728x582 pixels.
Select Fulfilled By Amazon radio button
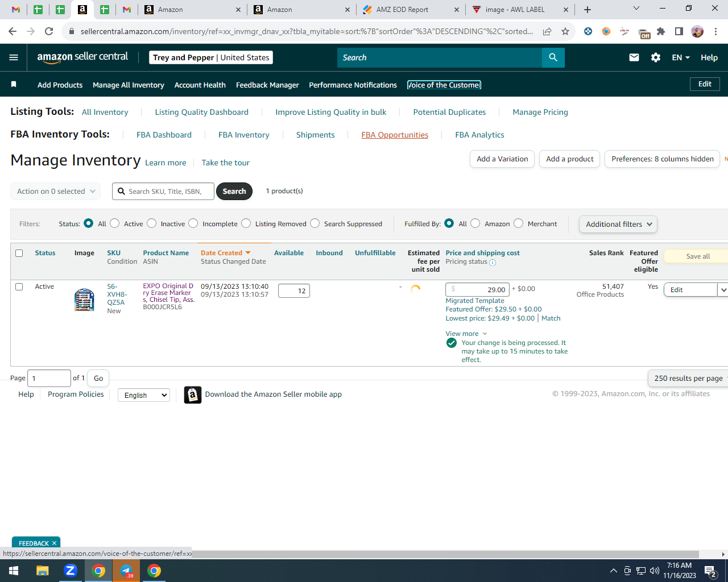point(475,223)
